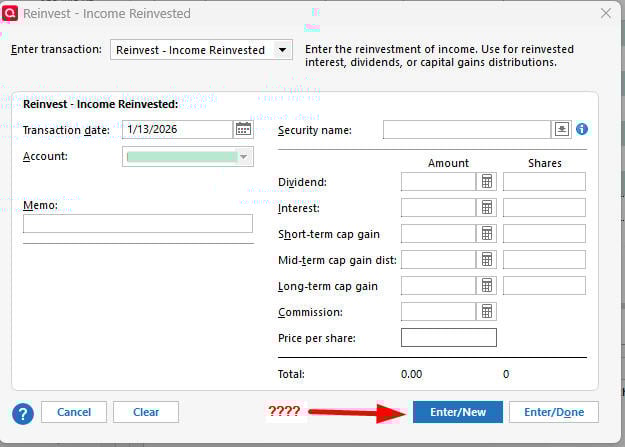Focus the Transaction date field
Image resolution: width=625 pixels, height=447 pixels.
177,129
